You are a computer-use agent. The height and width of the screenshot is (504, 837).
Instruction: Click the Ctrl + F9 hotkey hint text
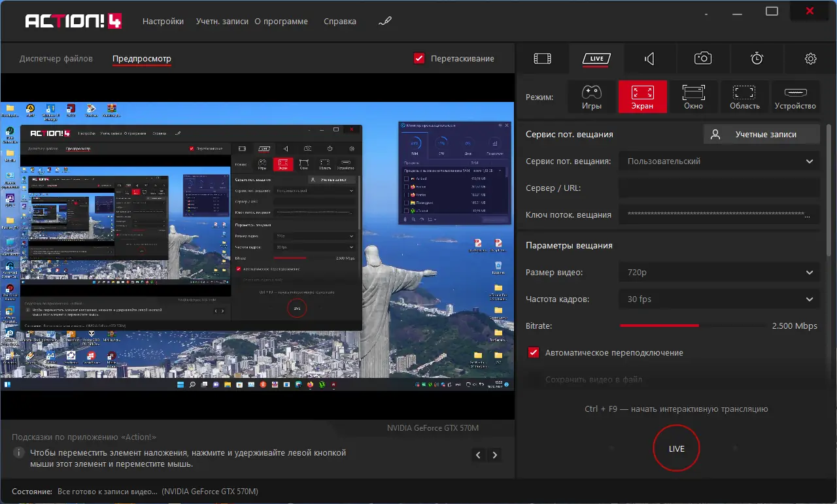click(x=676, y=409)
